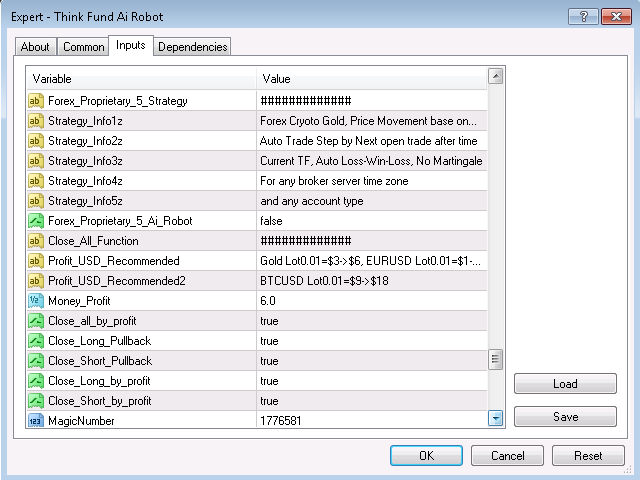The image size is (640, 480).
Task: Click the OK button
Action: pyautogui.click(x=426, y=456)
